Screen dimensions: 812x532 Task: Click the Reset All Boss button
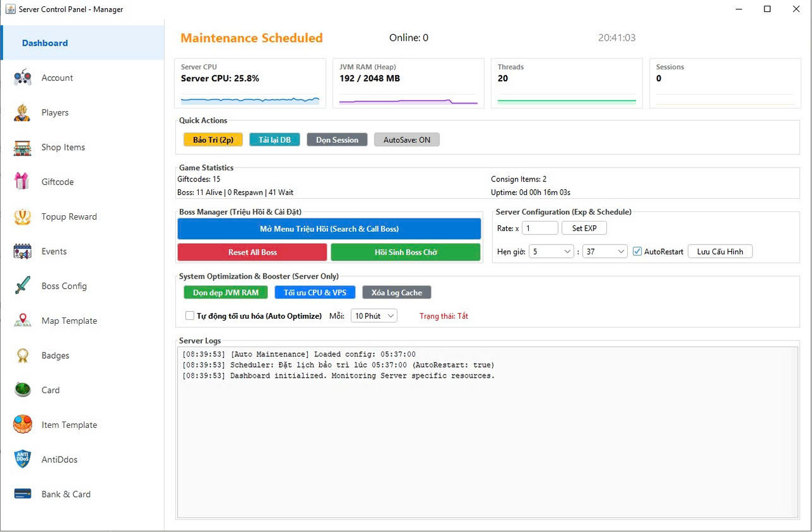coord(253,252)
